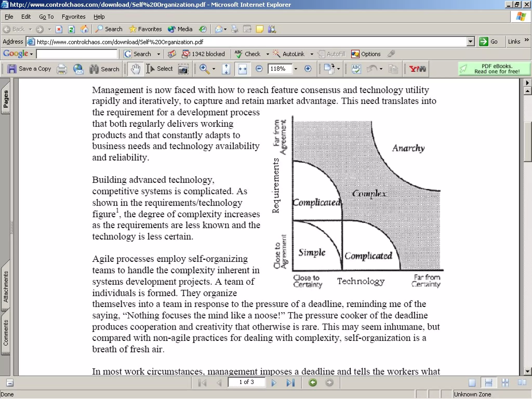This screenshot has width=532, height=399.
Task: Click the Acrobat Print icon
Action: click(62, 69)
